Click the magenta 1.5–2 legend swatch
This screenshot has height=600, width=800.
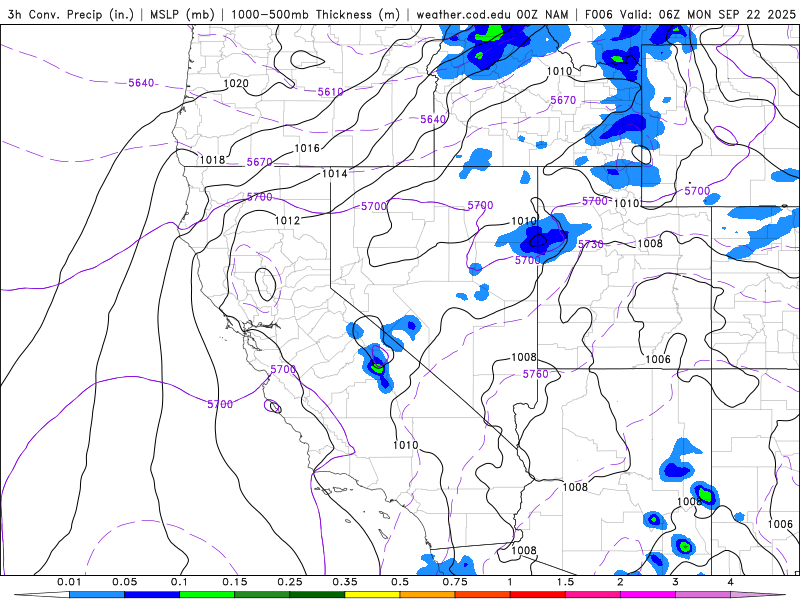tap(593, 595)
